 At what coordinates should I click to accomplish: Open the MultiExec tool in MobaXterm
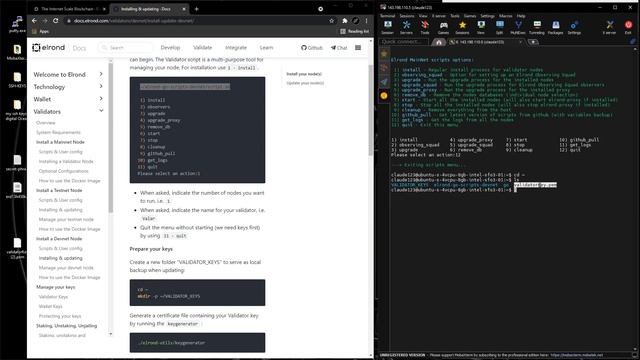pyautogui.click(x=518, y=27)
